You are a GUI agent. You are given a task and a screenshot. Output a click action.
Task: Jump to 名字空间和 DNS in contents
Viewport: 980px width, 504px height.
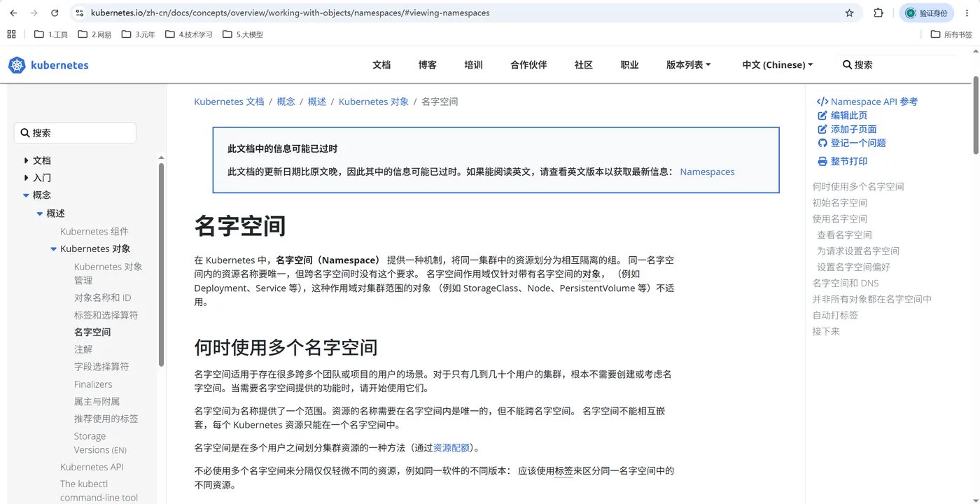pos(846,283)
